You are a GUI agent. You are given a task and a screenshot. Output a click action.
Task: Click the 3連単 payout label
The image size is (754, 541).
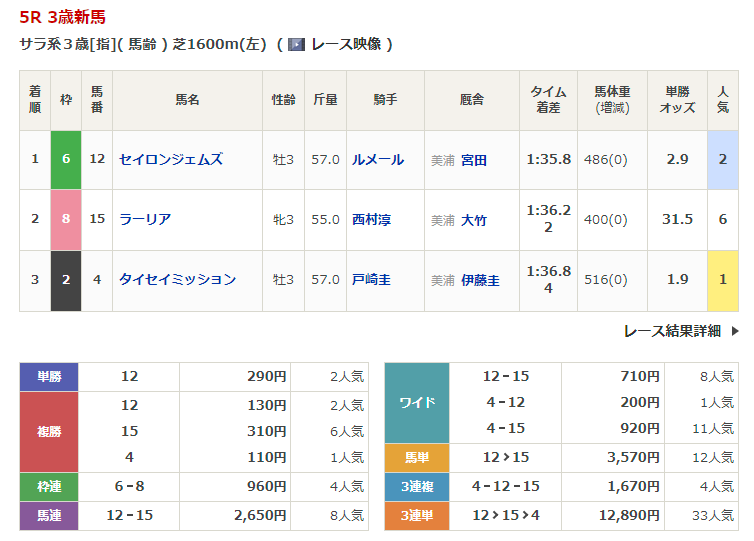coord(417,515)
